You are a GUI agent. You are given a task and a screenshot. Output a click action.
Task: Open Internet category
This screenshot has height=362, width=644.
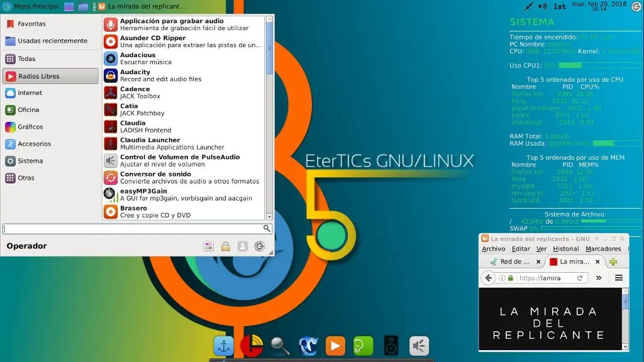click(51, 93)
